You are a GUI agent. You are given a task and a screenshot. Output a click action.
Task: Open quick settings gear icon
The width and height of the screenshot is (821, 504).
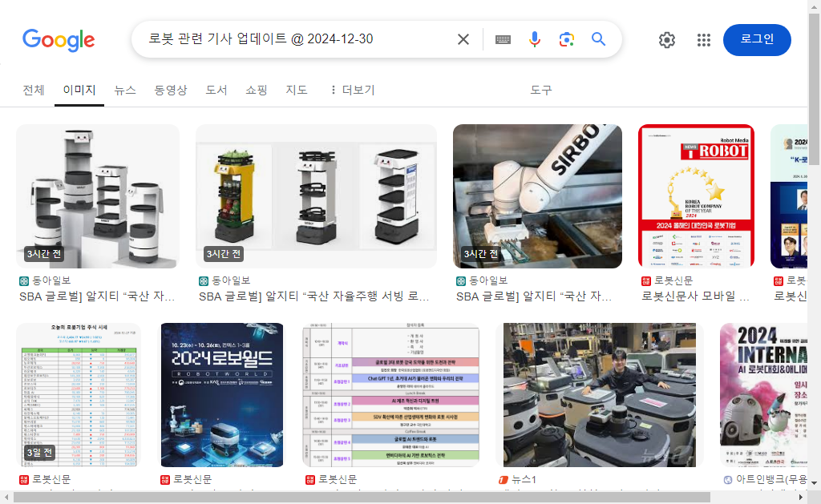[666, 40]
